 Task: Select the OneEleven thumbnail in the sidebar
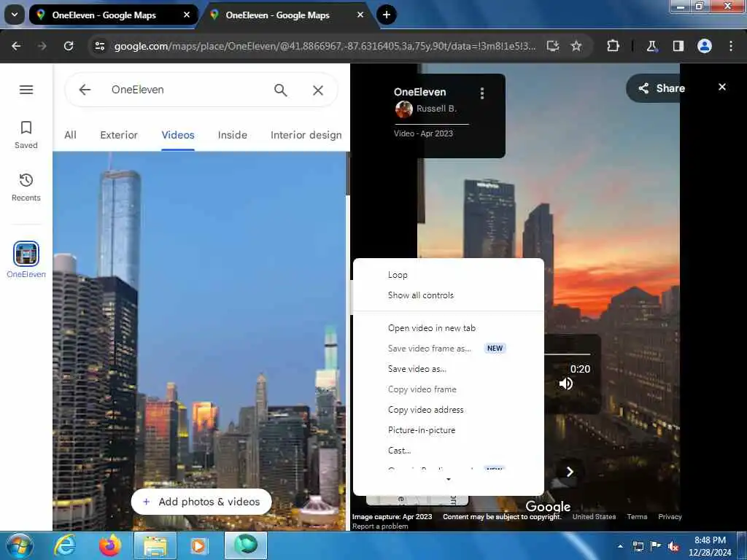pos(26,253)
